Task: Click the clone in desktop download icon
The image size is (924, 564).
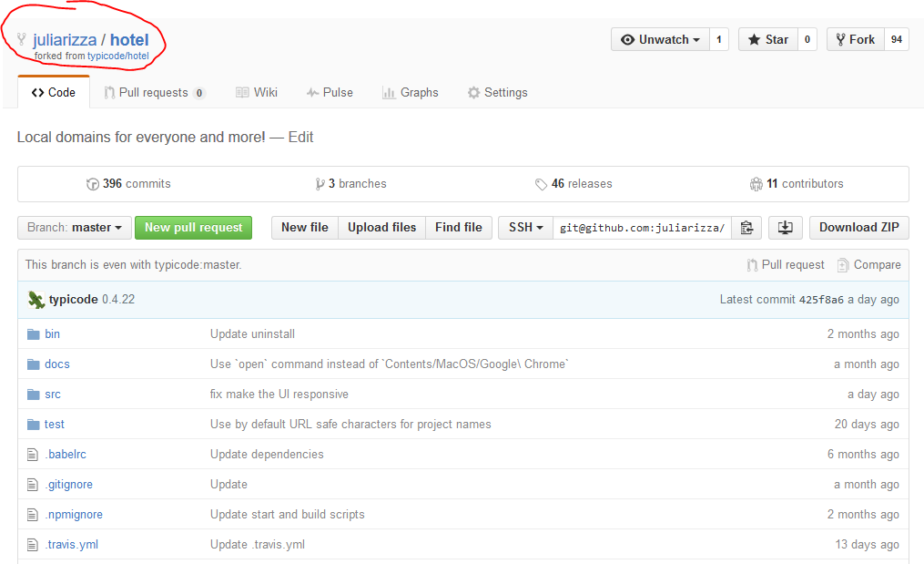Action: coord(786,228)
